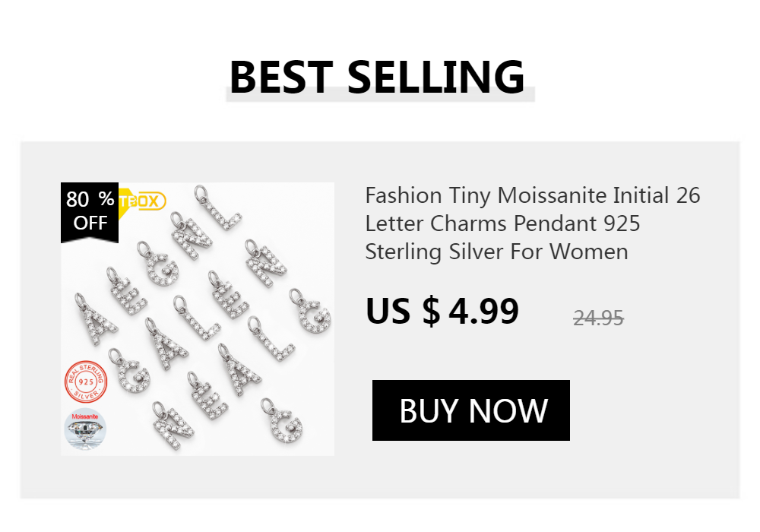Click the round Moissanite diamond badge
This screenshot has width=760, height=532.
point(85,429)
